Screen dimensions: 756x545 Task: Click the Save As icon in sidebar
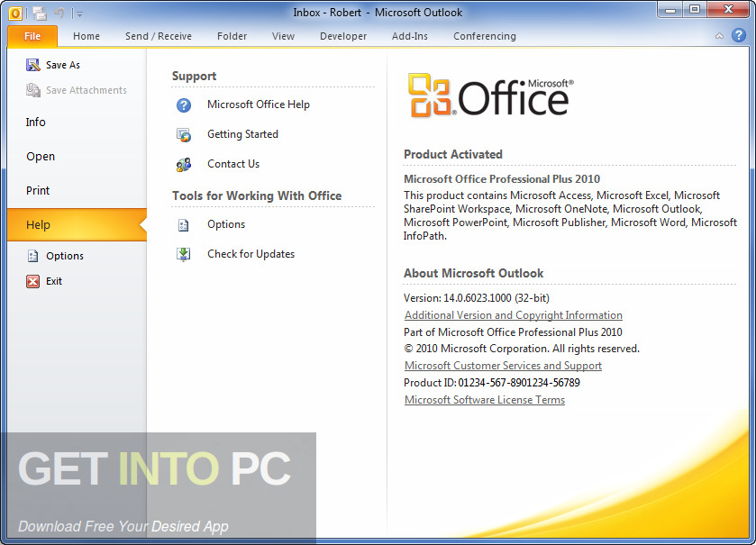pyautogui.click(x=32, y=65)
